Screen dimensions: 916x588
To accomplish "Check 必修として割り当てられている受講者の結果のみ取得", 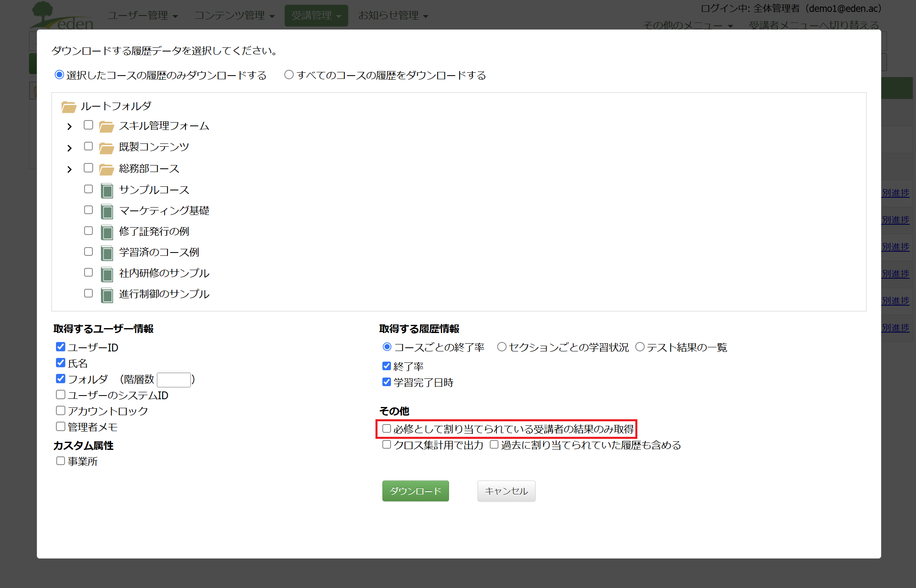I will [387, 429].
